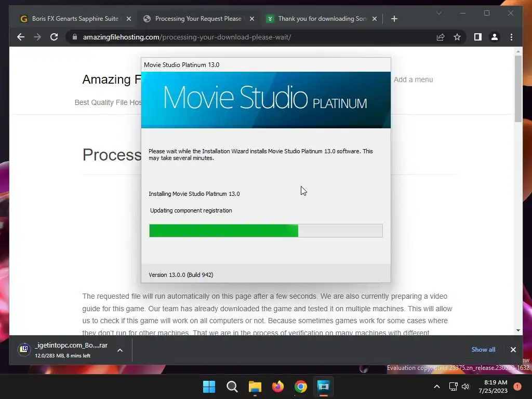Open the Chrome profile icon
Screen dimensions: 532x399
tap(495, 37)
